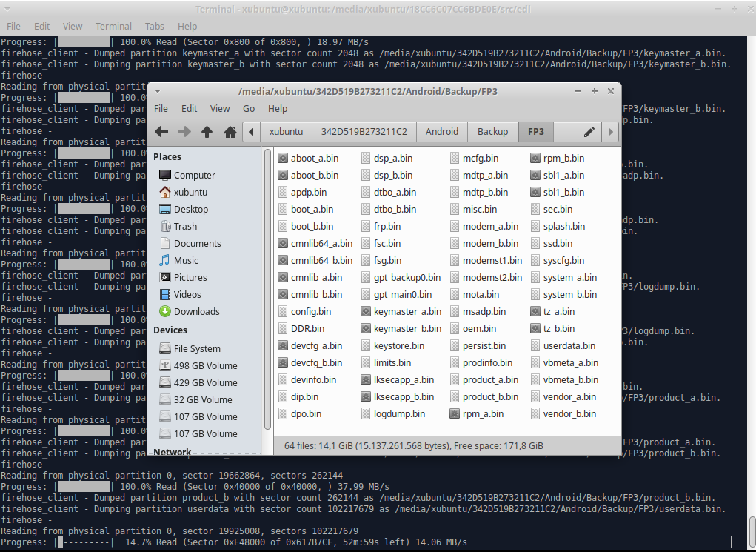Open the Music folder in sidebar

(186, 260)
